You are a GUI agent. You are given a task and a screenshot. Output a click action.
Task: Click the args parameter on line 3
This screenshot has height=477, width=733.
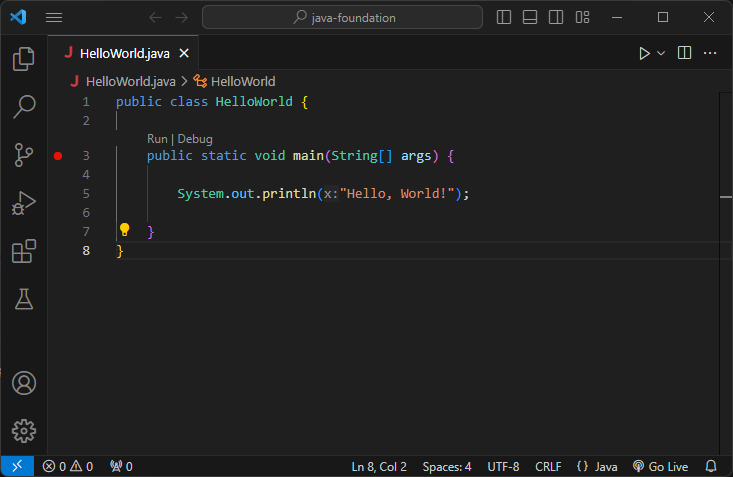[x=416, y=156]
